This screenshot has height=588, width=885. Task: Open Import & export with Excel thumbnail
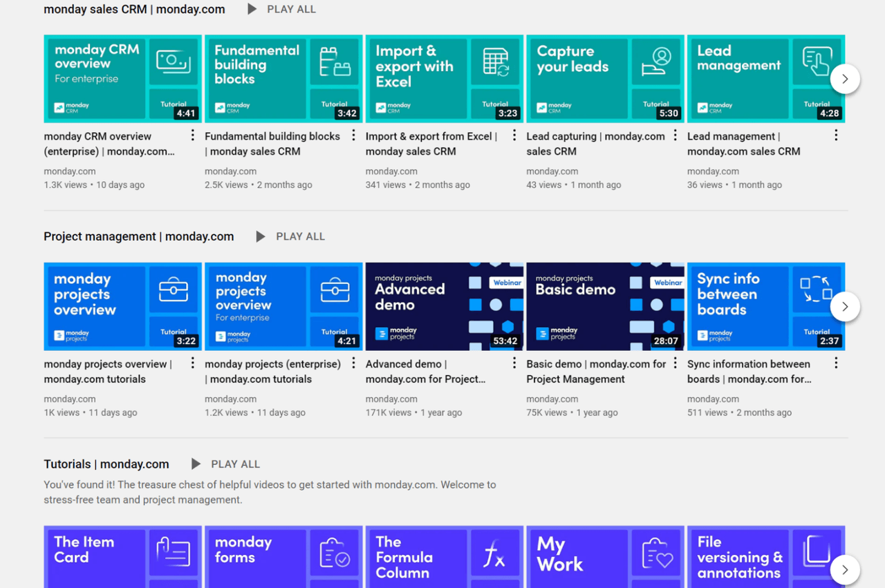[x=445, y=79]
